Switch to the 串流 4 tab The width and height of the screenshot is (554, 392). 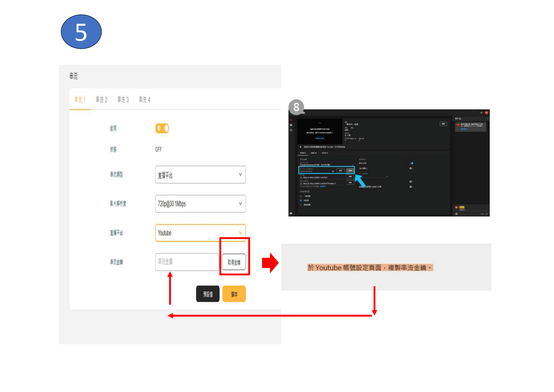click(144, 100)
